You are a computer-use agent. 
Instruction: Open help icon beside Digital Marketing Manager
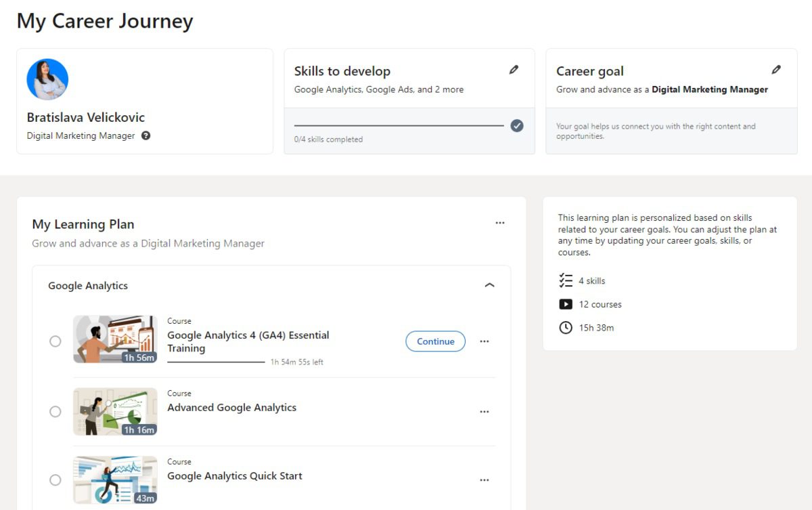tap(146, 135)
